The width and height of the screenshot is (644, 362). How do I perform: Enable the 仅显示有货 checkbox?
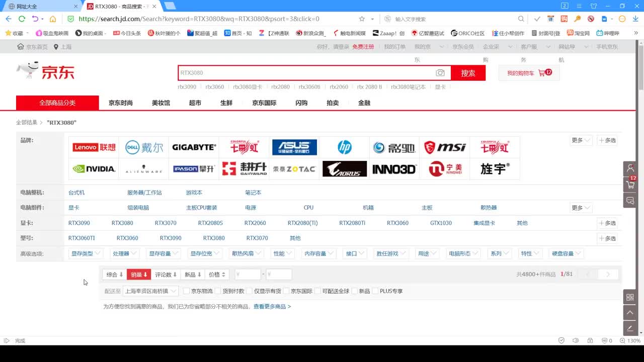click(x=250, y=291)
